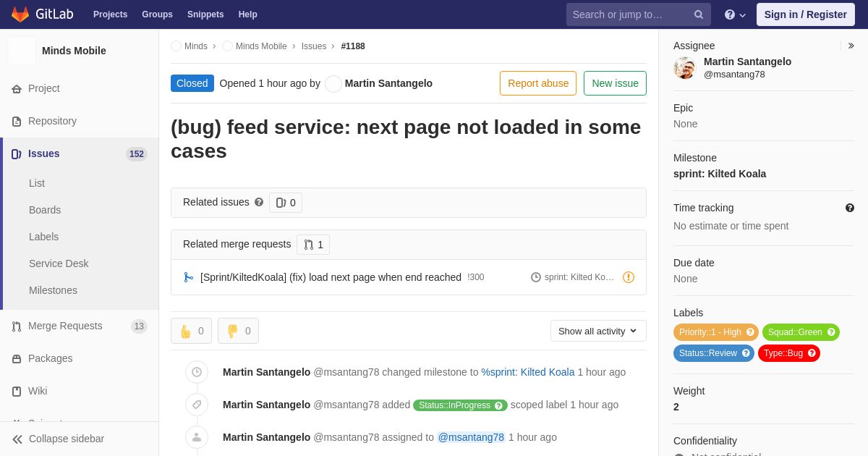Click the thumbs down reaction button

tap(238, 331)
